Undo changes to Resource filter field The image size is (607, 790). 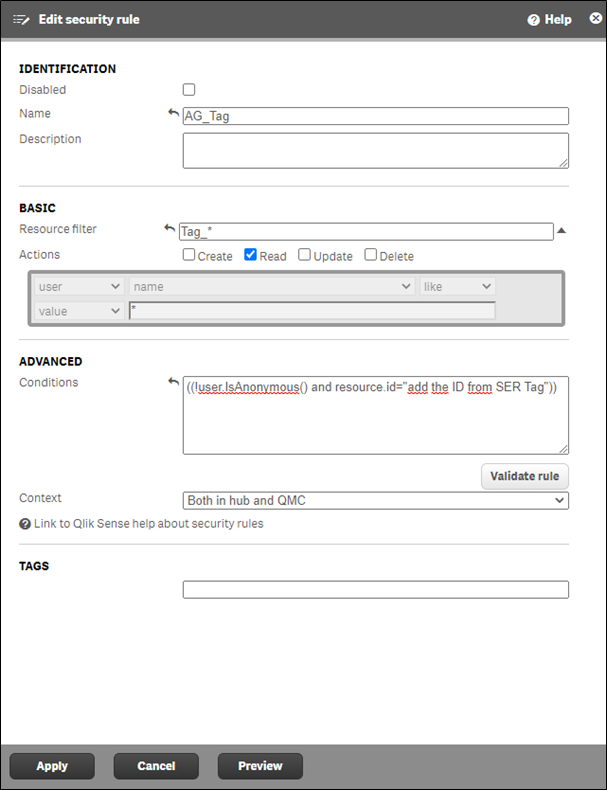pos(169,229)
